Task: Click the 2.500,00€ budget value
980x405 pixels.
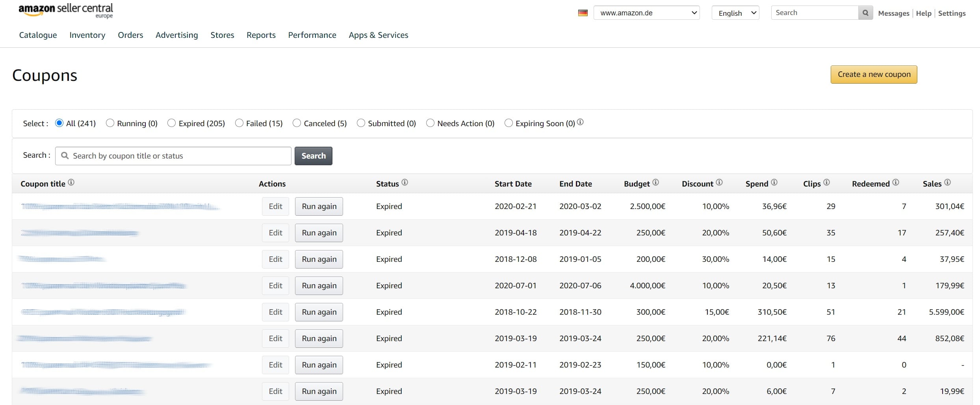Action: 648,206
